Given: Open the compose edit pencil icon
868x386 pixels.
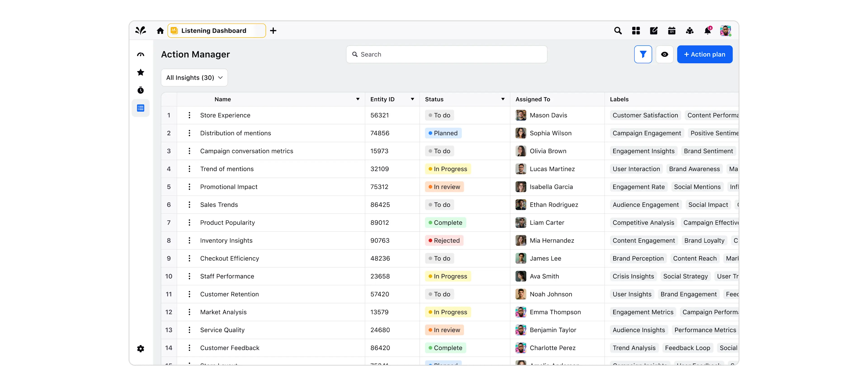Looking at the screenshot, I should (x=654, y=31).
